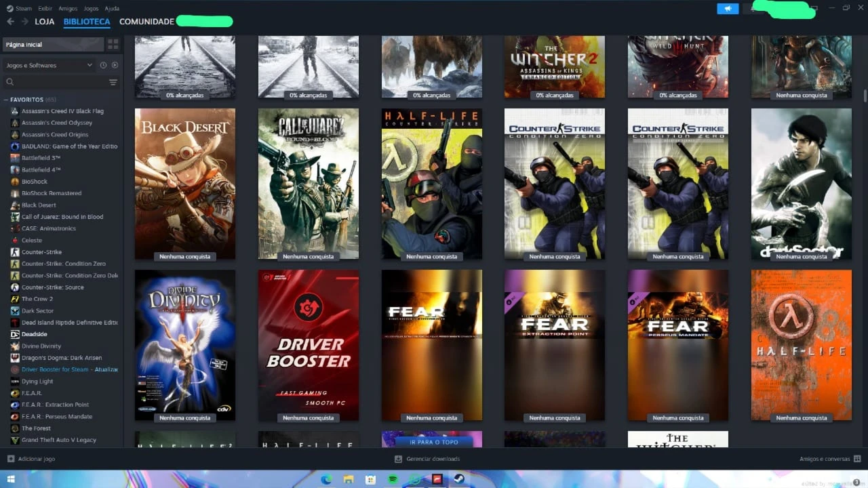Viewport: 868px width, 488px height.
Task: Select CASE: Animatronics in sidebar
Action: tap(49, 228)
